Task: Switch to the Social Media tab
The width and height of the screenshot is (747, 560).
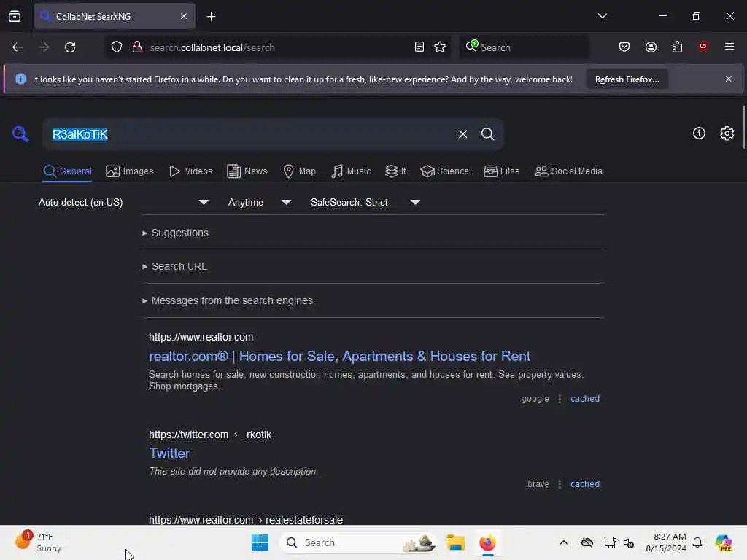Action: 568,171
